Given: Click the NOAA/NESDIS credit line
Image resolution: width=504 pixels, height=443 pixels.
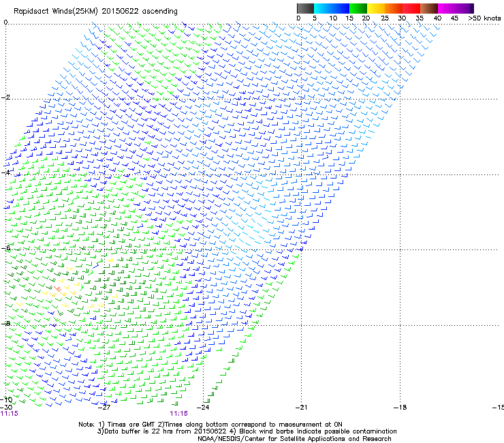Looking at the screenshot, I should (294, 439).
